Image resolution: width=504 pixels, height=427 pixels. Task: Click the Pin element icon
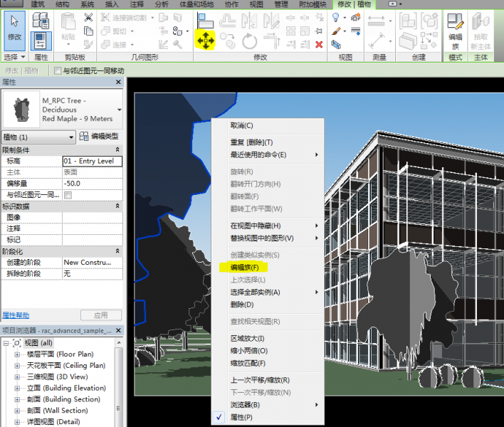pos(319,31)
